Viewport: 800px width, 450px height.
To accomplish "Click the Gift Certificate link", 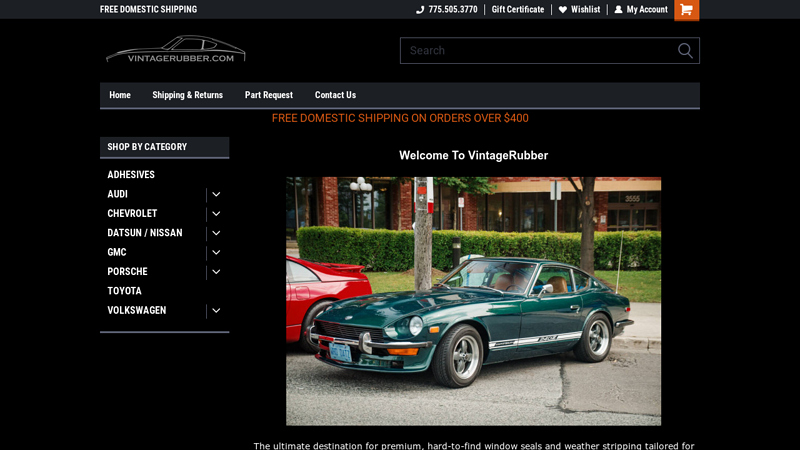I will 518,10.
